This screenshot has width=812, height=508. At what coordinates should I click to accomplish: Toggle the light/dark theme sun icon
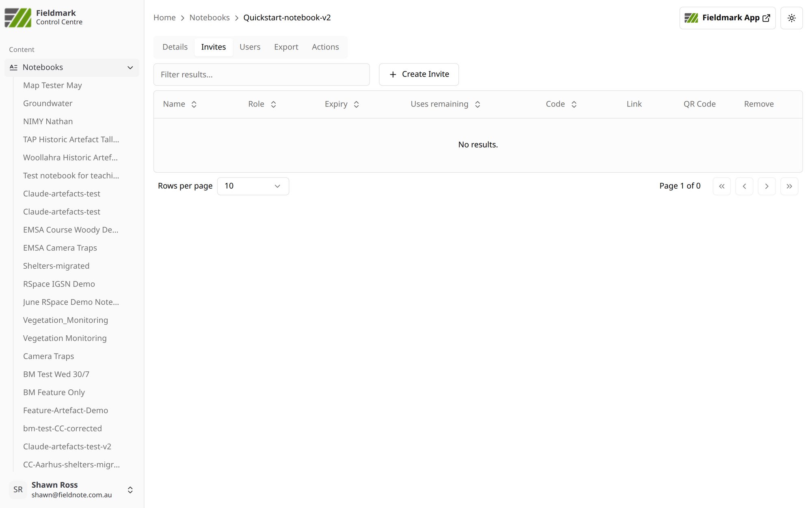(x=791, y=18)
